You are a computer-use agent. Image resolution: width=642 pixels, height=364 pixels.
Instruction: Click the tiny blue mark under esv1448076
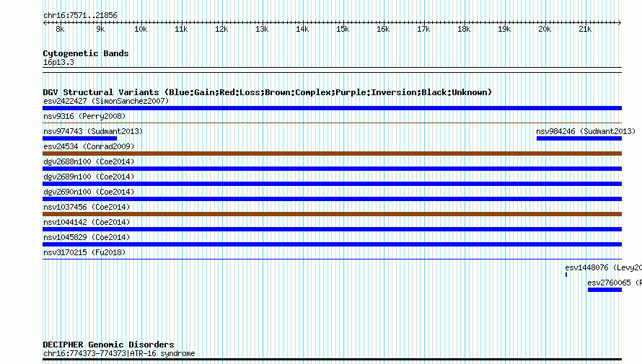[566, 275]
